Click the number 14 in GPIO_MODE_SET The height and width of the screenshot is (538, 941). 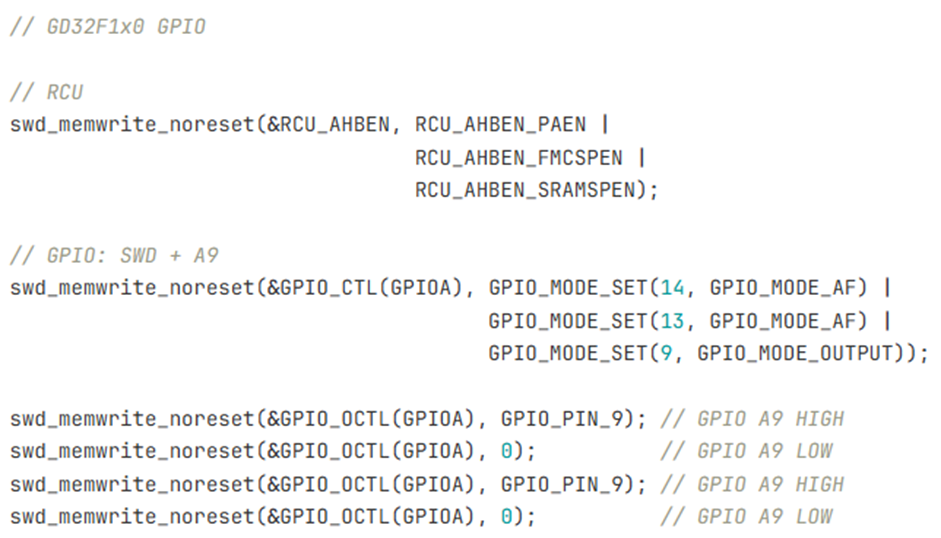pos(672,288)
